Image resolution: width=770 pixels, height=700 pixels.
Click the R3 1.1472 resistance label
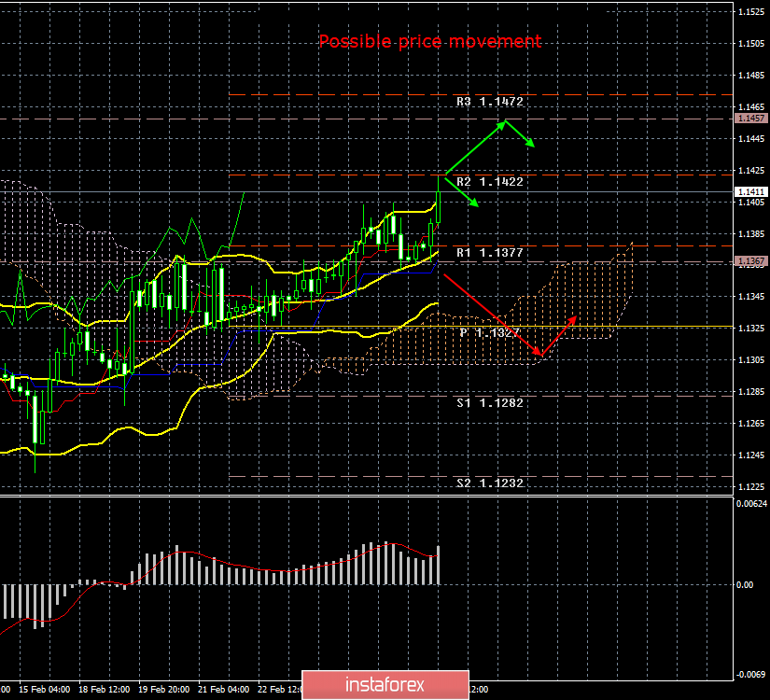(x=490, y=101)
